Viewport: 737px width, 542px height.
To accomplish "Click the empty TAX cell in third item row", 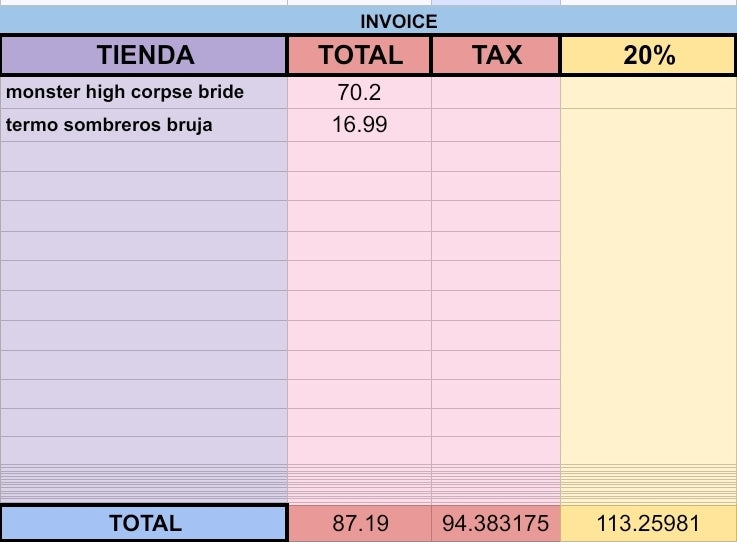I will pyautogui.click(x=496, y=157).
